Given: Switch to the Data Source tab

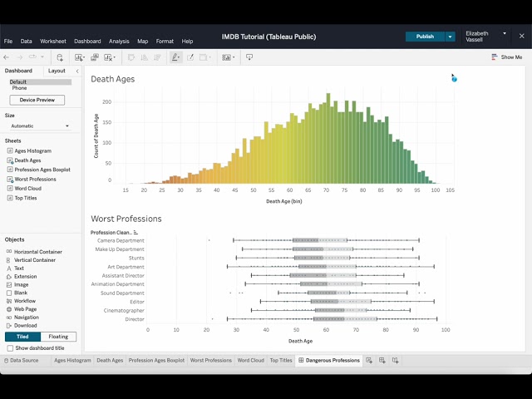Looking at the screenshot, I should coord(21,360).
